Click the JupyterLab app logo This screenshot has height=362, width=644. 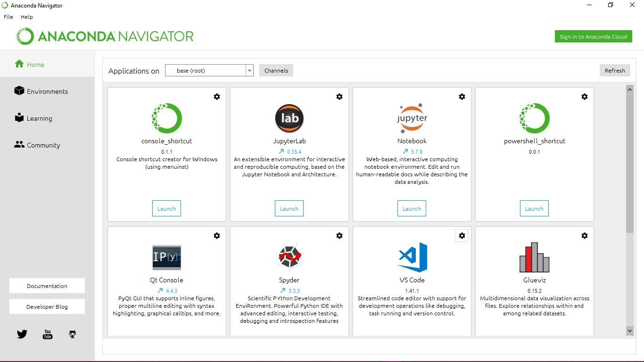tap(289, 118)
